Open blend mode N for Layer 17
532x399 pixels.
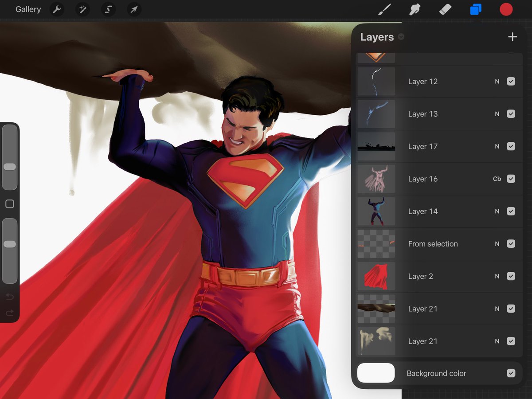point(497,146)
